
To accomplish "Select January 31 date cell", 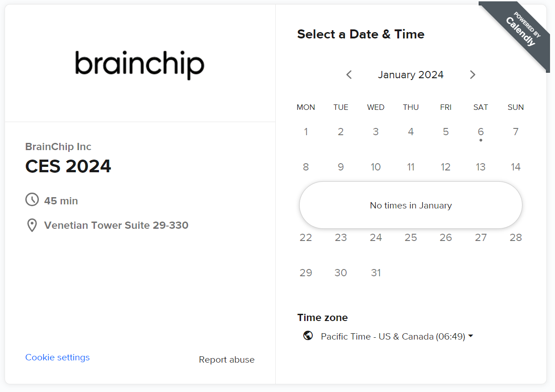I will pos(376,273).
